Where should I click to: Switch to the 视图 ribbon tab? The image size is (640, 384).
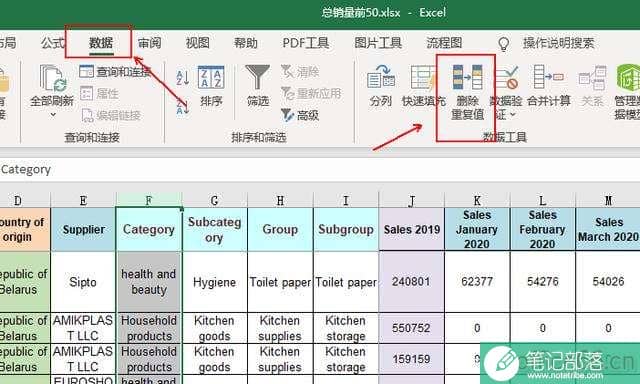click(x=198, y=42)
